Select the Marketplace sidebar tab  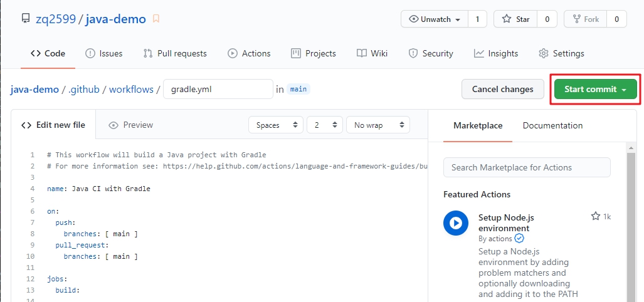point(478,125)
